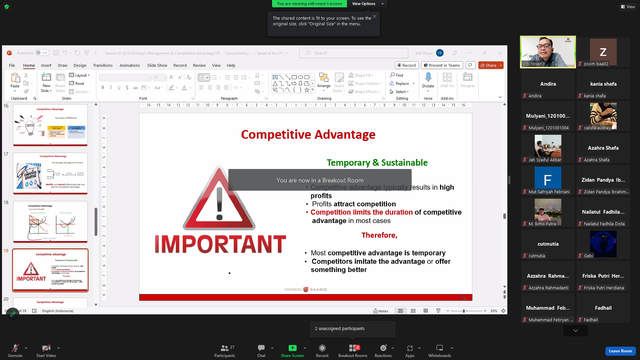Viewport: 640px width, 360px height.
Task: Toggle Normal view in status bar
Action: (x=400, y=311)
